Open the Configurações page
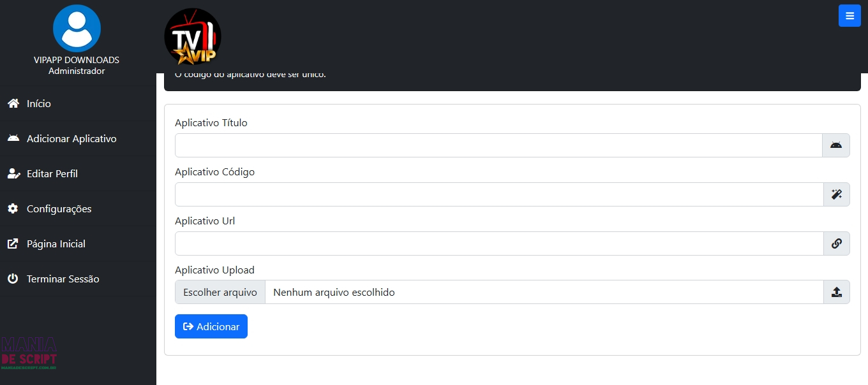Image resolution: width=868 pixels, height=385 pixels. tap(78, 208)
